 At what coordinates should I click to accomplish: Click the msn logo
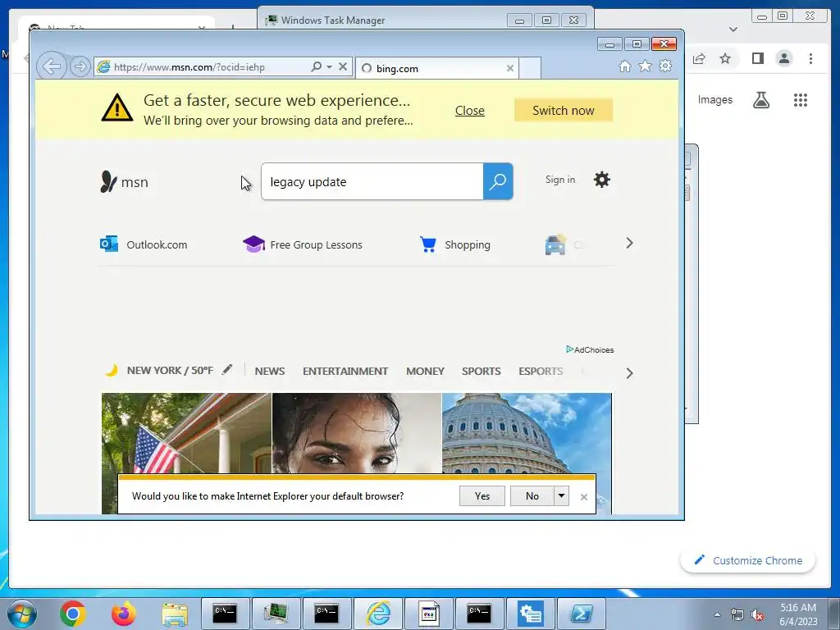[x=125, y=181]
